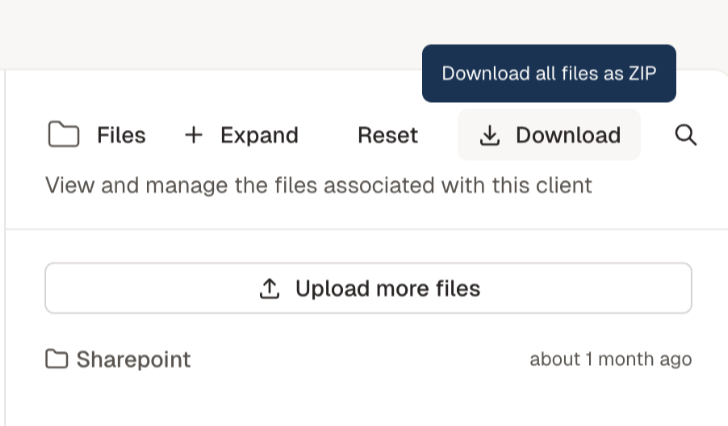The image size is (728, 426).
Task: Click blank space between Sharepoint and timestamp
Action: [360, 359]
